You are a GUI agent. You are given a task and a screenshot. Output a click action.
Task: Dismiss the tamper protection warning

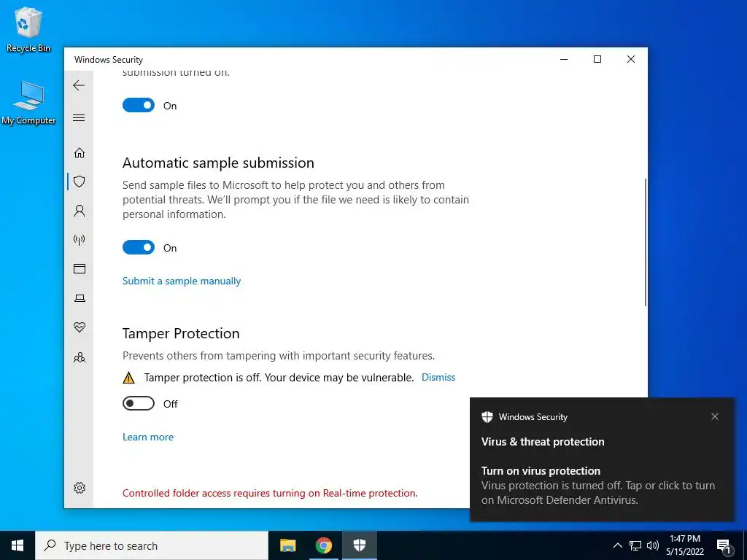[x=438, y=377]
